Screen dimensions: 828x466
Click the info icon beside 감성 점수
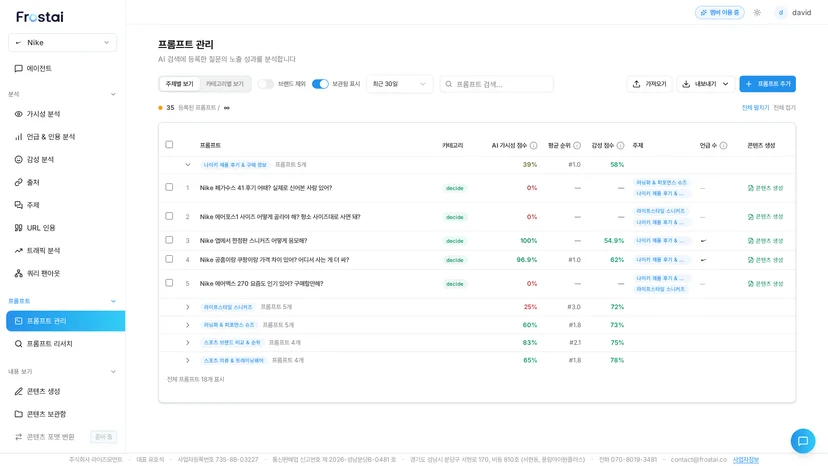[x=620, y=145]
